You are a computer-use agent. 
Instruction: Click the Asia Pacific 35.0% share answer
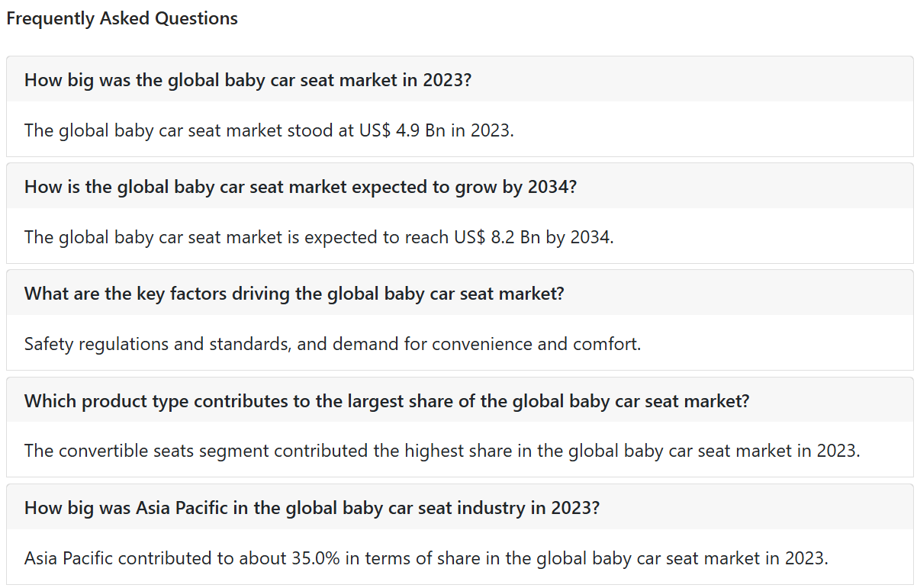pos(426,558)
